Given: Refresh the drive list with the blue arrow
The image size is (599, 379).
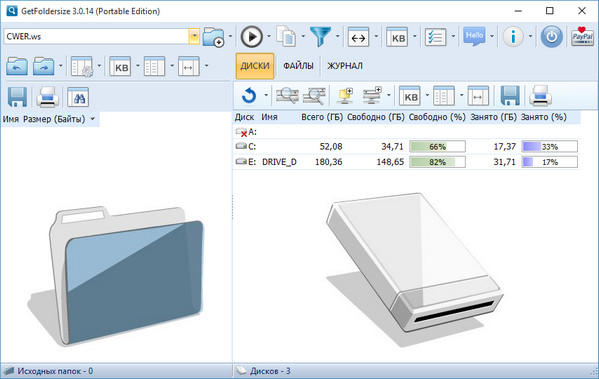Looking at the screenshot, I should pos(249,95).
